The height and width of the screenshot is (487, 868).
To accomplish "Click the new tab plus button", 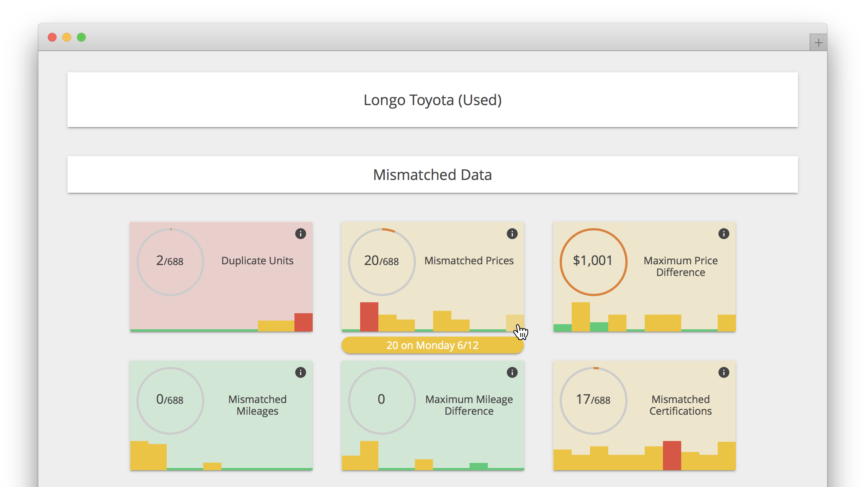I will coord(818,43).
